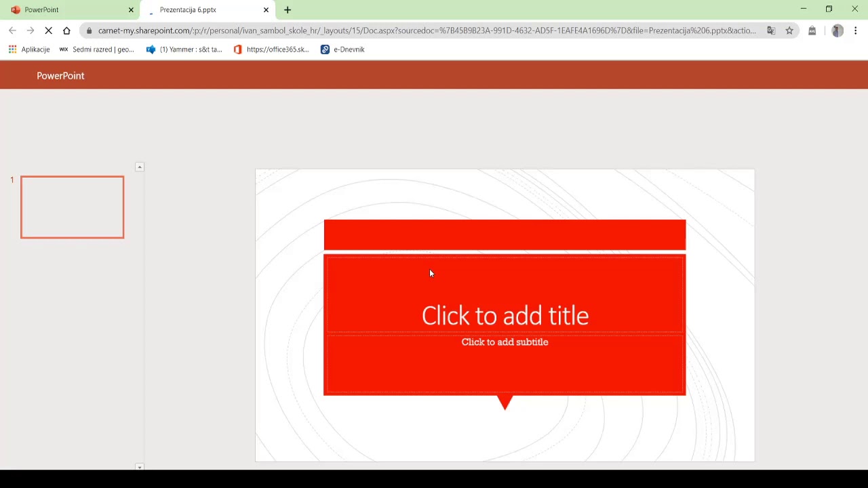Open the browser home page
The image size is (868, 488).
point(66,30)
